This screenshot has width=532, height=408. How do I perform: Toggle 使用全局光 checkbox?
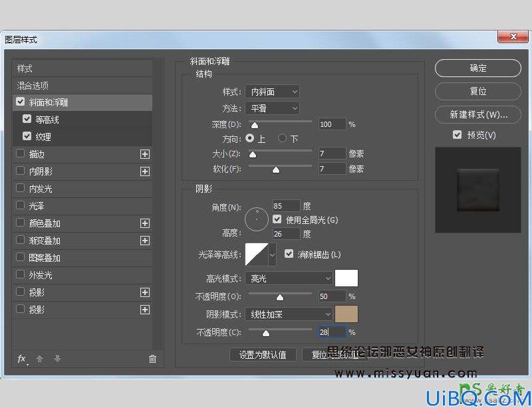[x=277, y=219]
